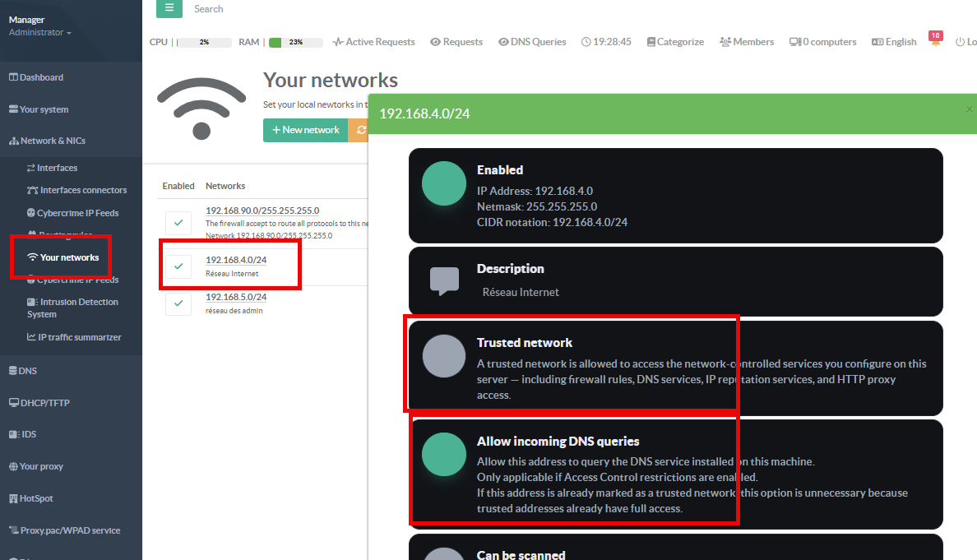Viewport: 977px width, 560px height.
Task: Close the 192.168.4.0/24 panel
Action: pos(969,109)
